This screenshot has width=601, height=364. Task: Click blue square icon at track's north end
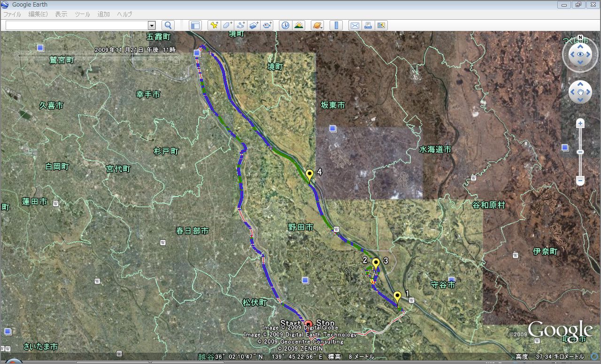click(197, 53)
